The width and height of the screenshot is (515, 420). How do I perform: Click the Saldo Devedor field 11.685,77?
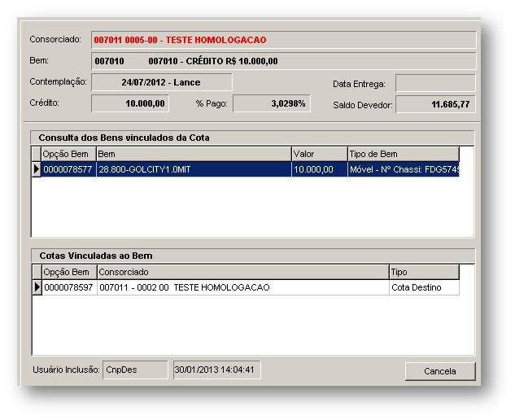click(x=435, y=104)
